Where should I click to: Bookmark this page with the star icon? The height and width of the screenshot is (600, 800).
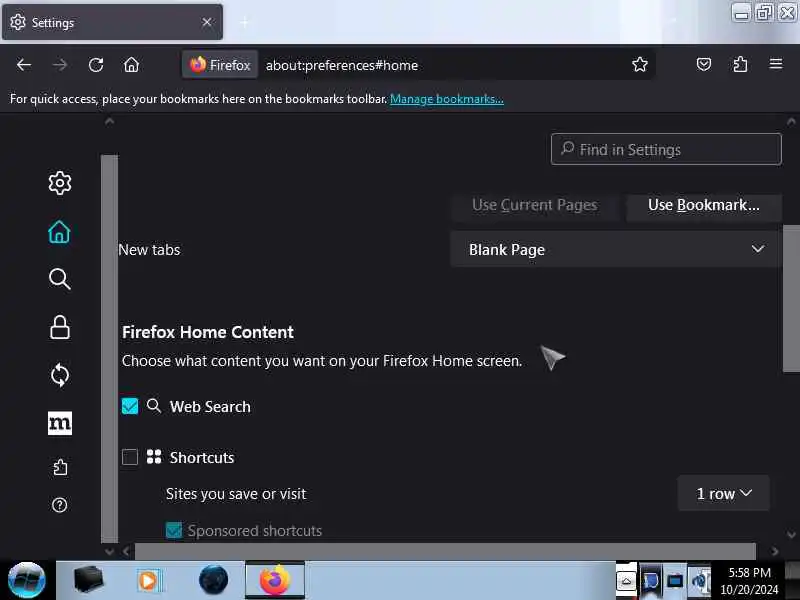click(x=640, y=64)
